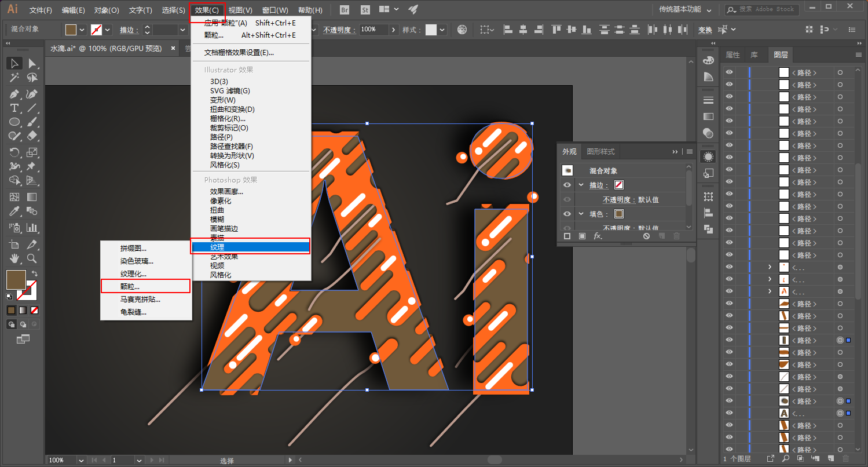Open stroke color dropdown in control bar
Screen dimensions: 868x467
[108, 30]
